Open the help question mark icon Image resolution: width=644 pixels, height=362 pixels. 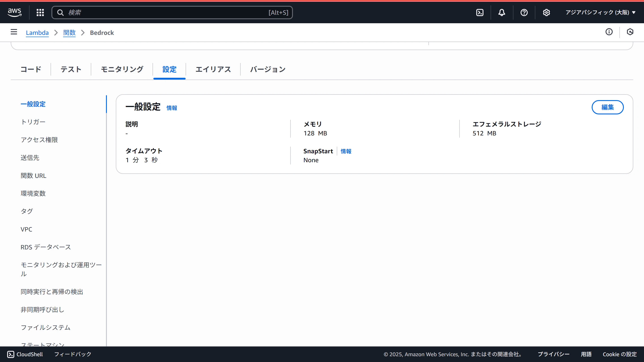(524, 13)
